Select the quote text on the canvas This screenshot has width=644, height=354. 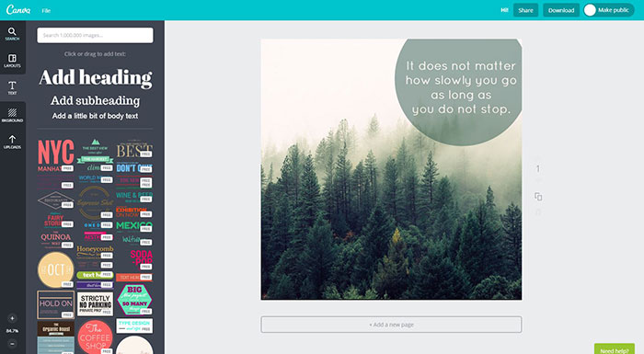click(x=461, y=87)
